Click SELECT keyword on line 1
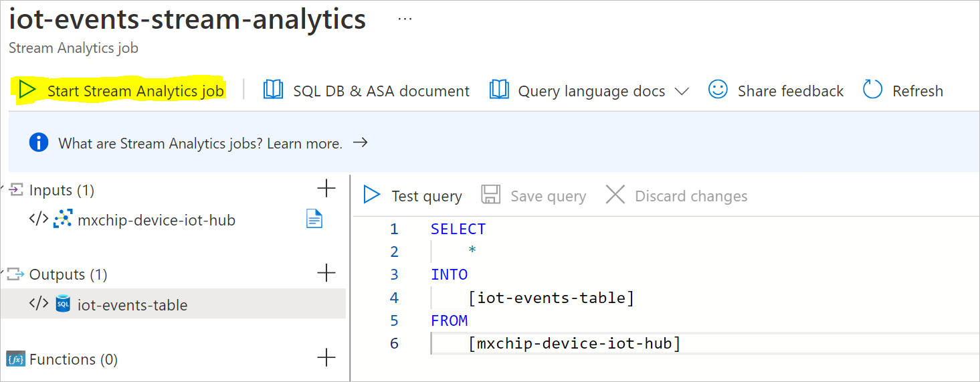 pyautogui.click(x=458, y=229)
